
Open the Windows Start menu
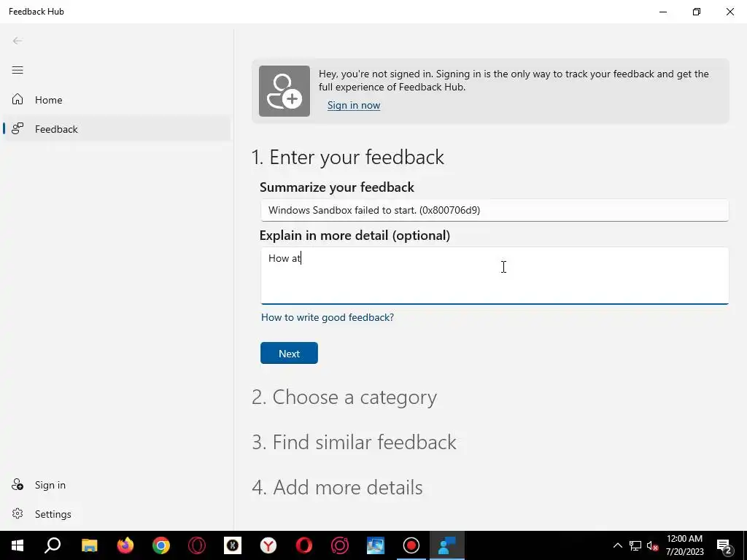pos(18,545)
